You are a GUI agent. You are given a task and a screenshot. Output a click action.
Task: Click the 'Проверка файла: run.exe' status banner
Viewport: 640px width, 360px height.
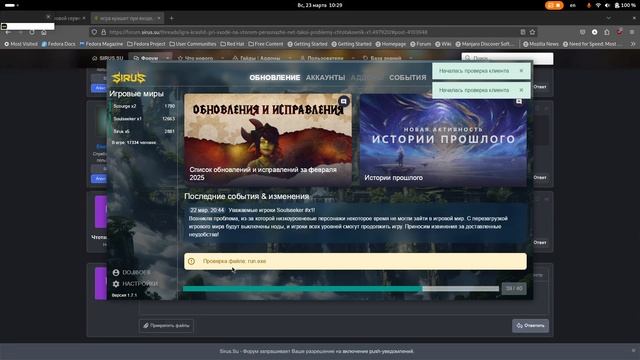coord(355,261)
